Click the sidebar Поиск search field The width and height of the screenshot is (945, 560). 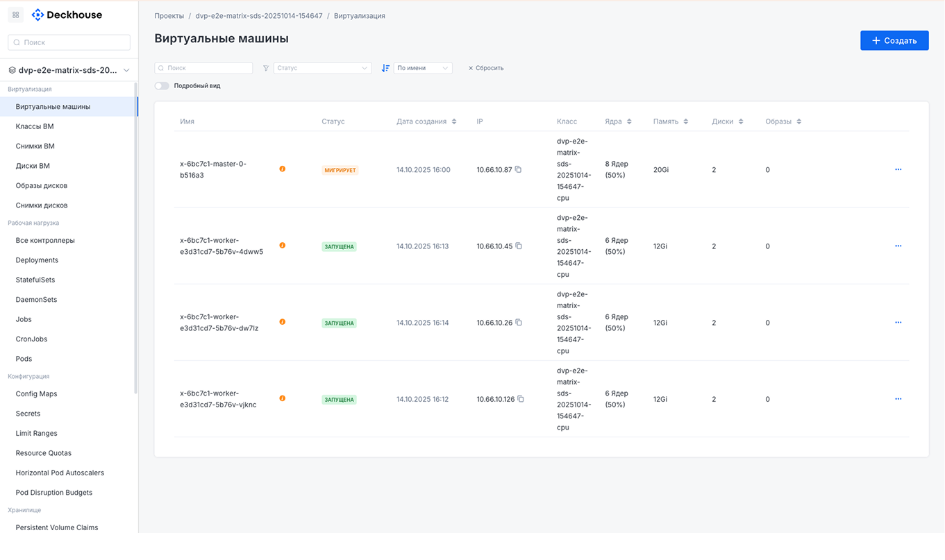point(69,42)
